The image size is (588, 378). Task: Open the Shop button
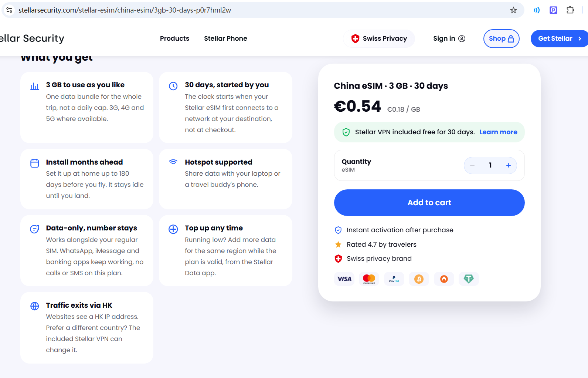pos(501,38)
